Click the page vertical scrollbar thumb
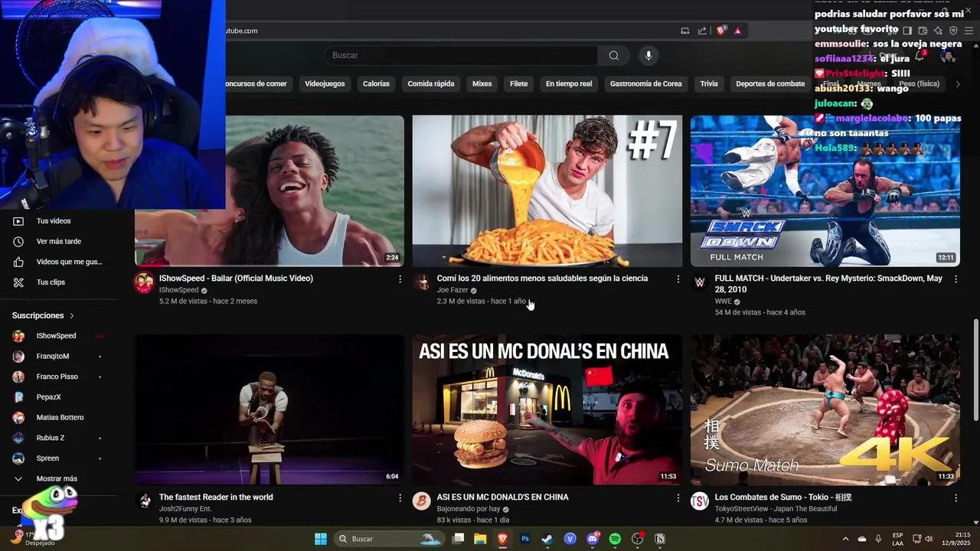Viewport: 980px width, 551px height. tap(975, 369)
